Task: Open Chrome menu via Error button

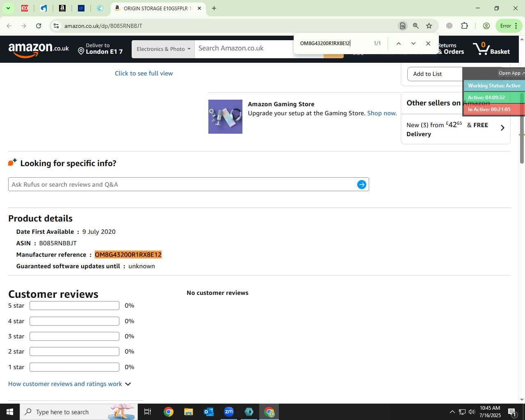Action: [x=509, y=26]
